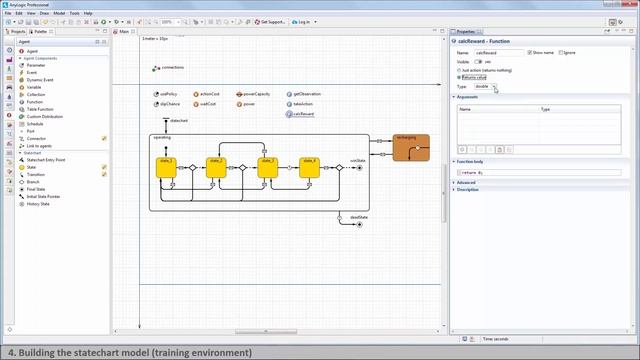Toggle the Ignore checkbox
Screen dimensions: 640x360
(x=561, y=53)
